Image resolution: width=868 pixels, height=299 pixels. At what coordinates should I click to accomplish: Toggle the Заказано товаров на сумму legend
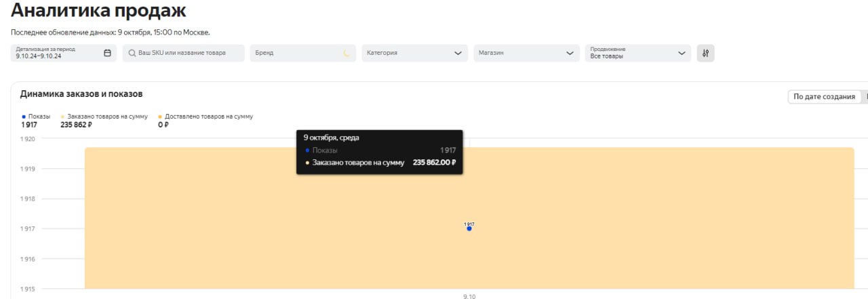[104, 117]
